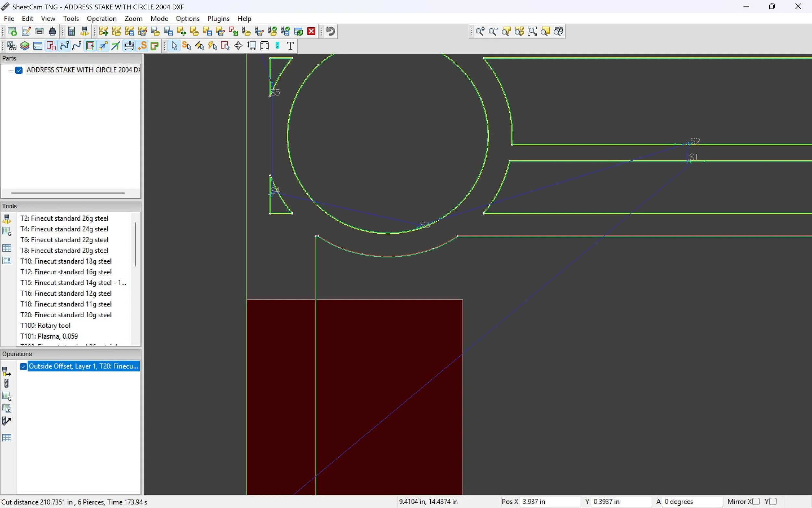812x508 pixels.
Task: Select the Insert Text tool
Action: pyautogui.click(x=290, y=46)
